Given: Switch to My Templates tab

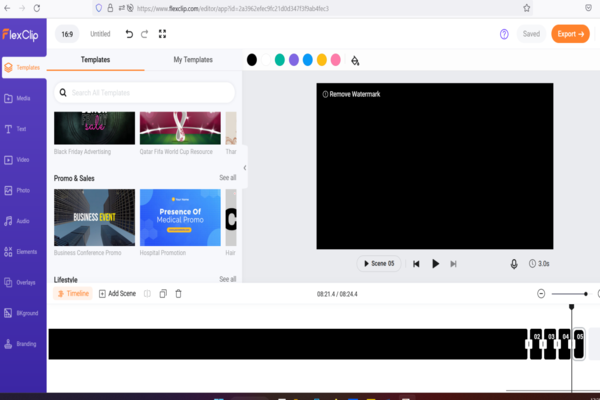Looking at the screenshot, I should click(193, 60).
